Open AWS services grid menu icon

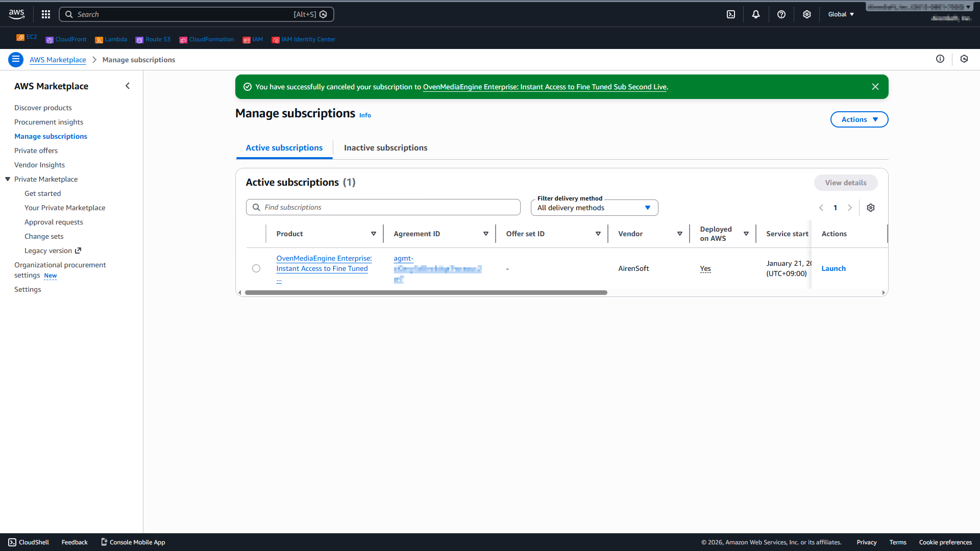pos(46,14)
